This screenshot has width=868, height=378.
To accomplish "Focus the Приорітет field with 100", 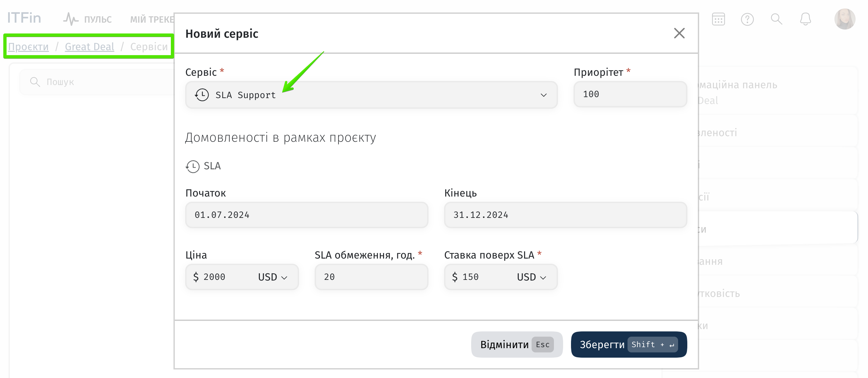I will coord(630,94).
